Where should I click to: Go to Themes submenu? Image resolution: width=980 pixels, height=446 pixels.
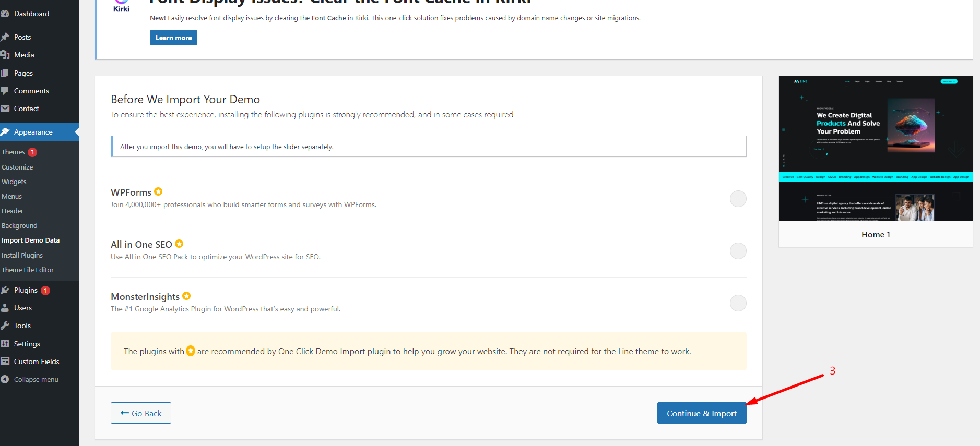click(x=13, y=152)
